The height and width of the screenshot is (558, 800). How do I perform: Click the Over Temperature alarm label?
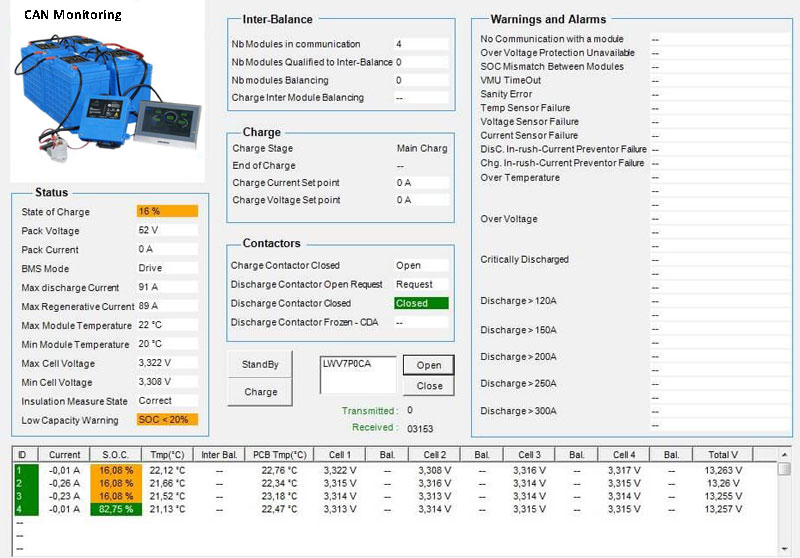(x=519, y=177)
